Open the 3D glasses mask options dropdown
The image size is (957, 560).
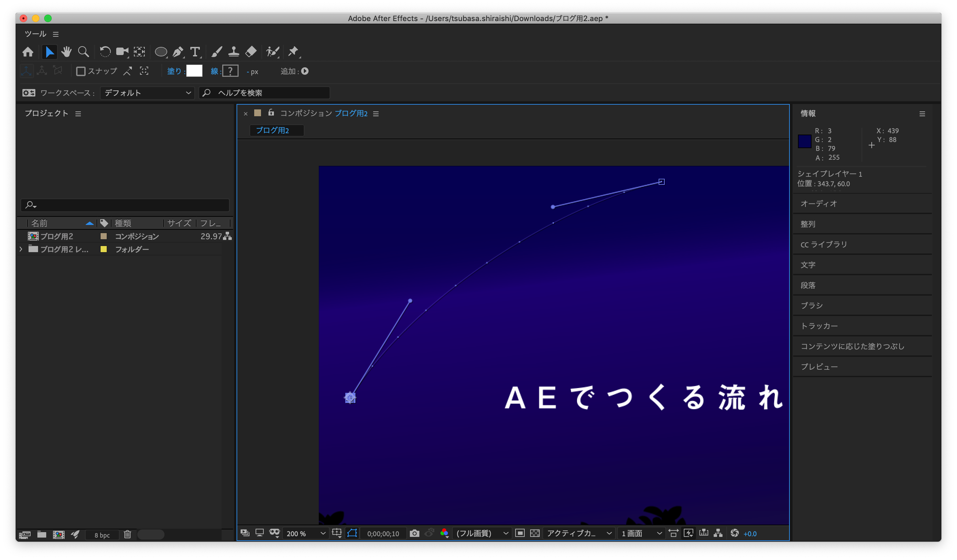pos(275,533)
